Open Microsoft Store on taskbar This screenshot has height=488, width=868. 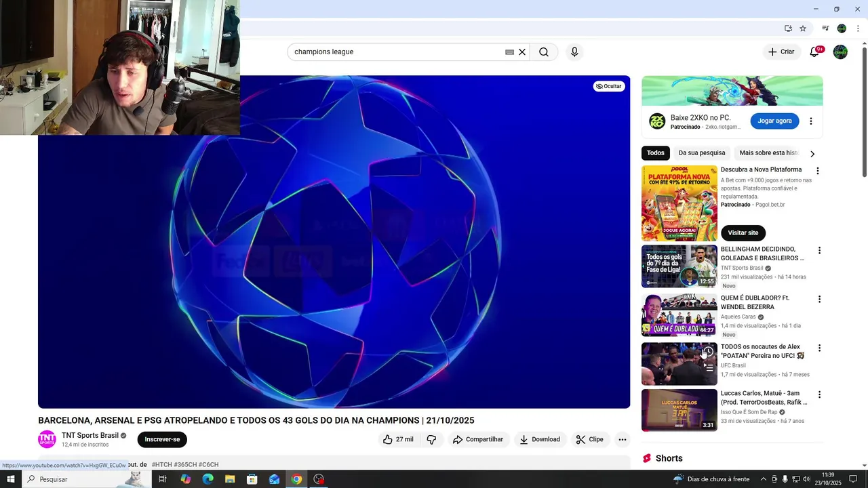tap(252, 479)
